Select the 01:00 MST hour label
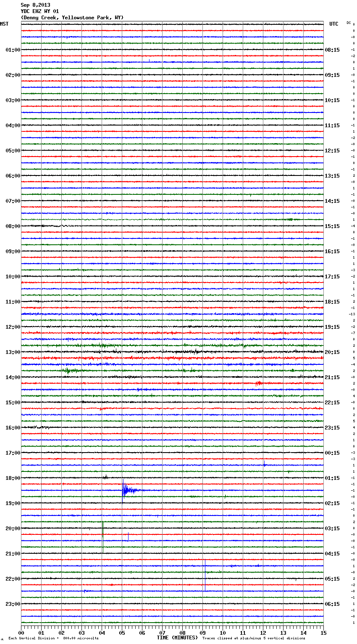Viewport: 357px width, 644px height. (x=13, y=50)
